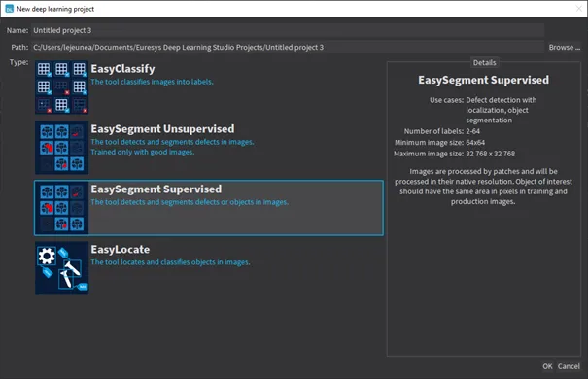The height and width of the screenshot is (379, 588).
Task: Select the EasySegment Unsupervised icon
Action: (x=62, y=148)
